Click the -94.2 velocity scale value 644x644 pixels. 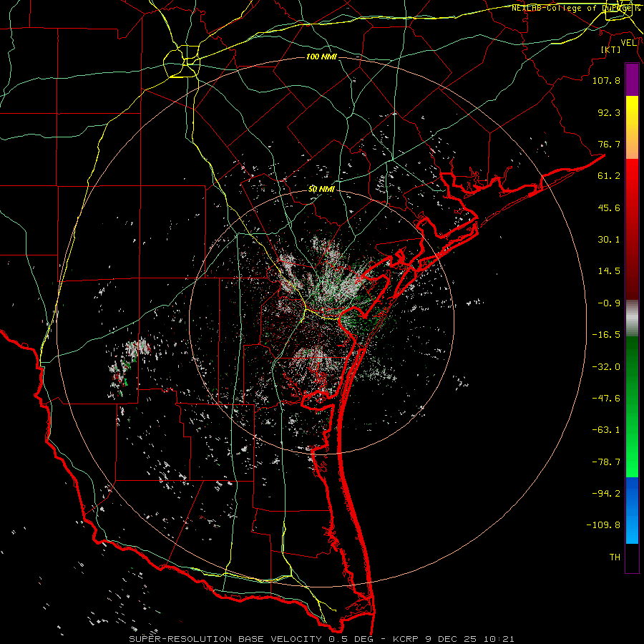pyautogui.click(x=606, y=493)
